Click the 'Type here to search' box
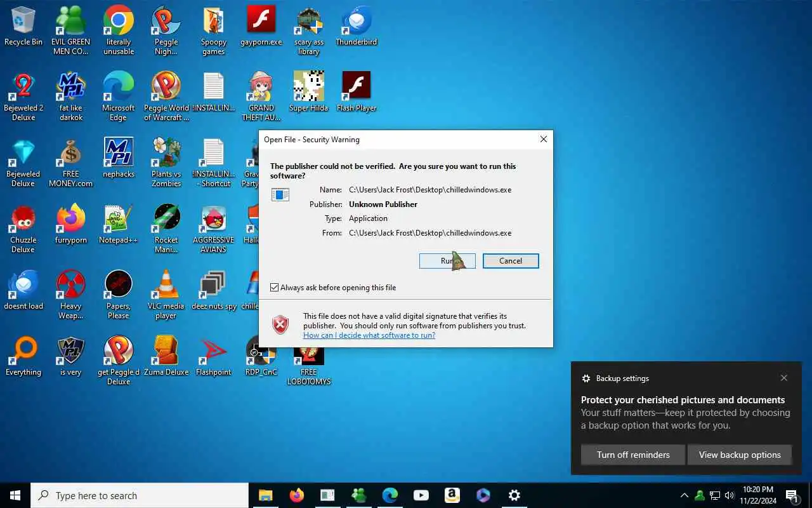 tap(140, 495)
